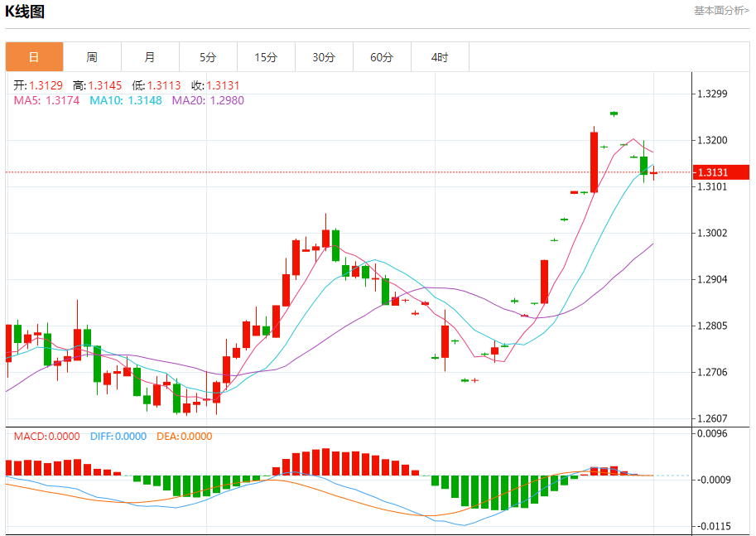Click the MA20: 1.2980 indicator label
This screenshot has height=536, width=756.
pyautogui.click(x=208, y=100)
